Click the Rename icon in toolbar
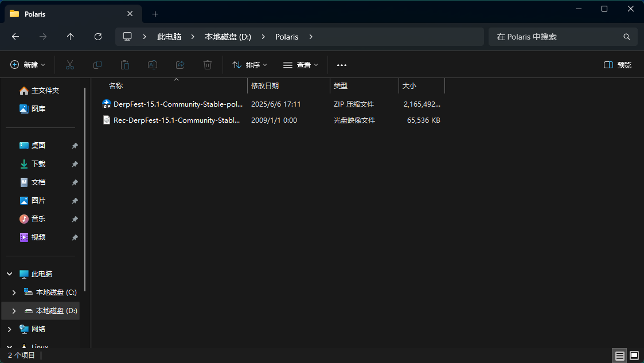 click(x=153, y=65)
